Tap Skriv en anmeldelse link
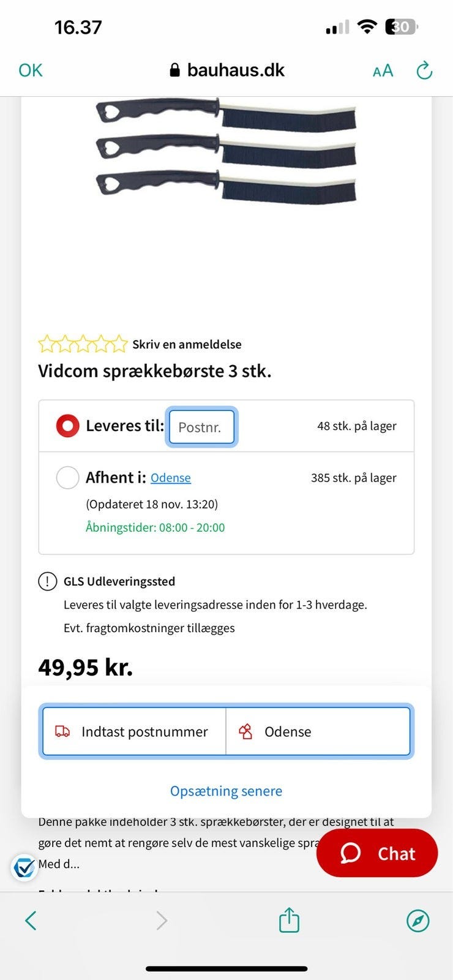The width and height of the screenshot is (453, 980). [x=187, y=344]
